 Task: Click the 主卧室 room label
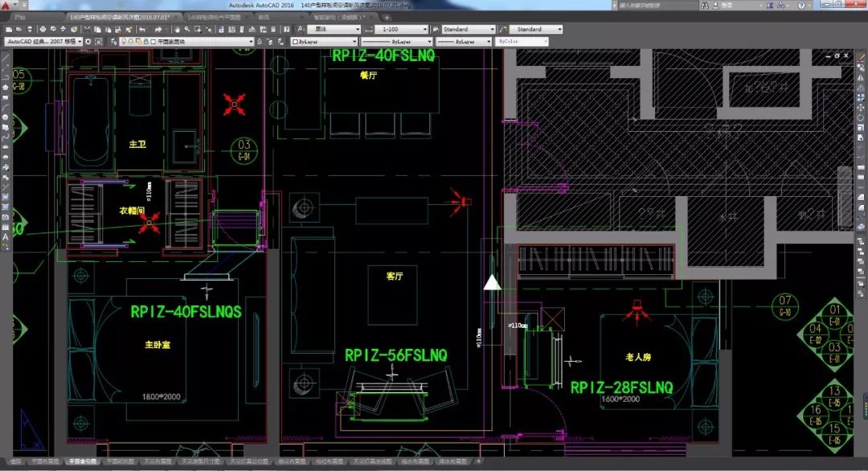tap(158, 345)
